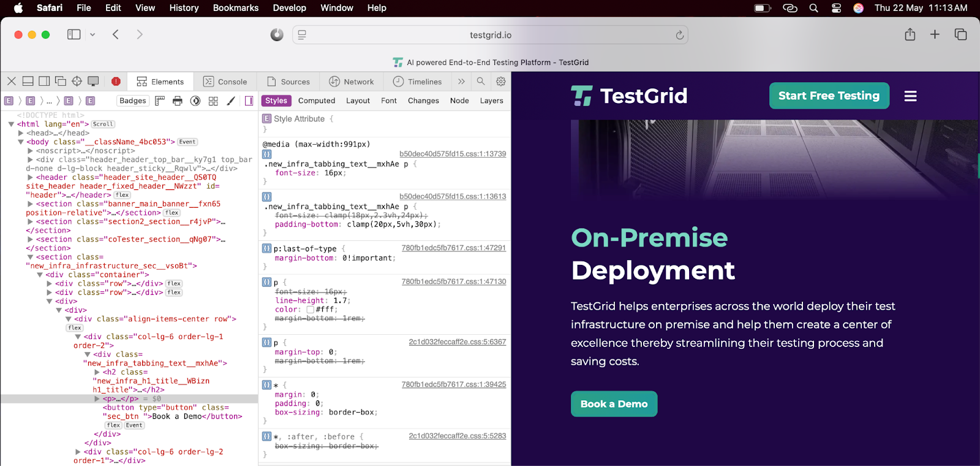This screenshot has width=980, height=466.
Task: Open the Safari Share icon
Action: pos(910,34)
